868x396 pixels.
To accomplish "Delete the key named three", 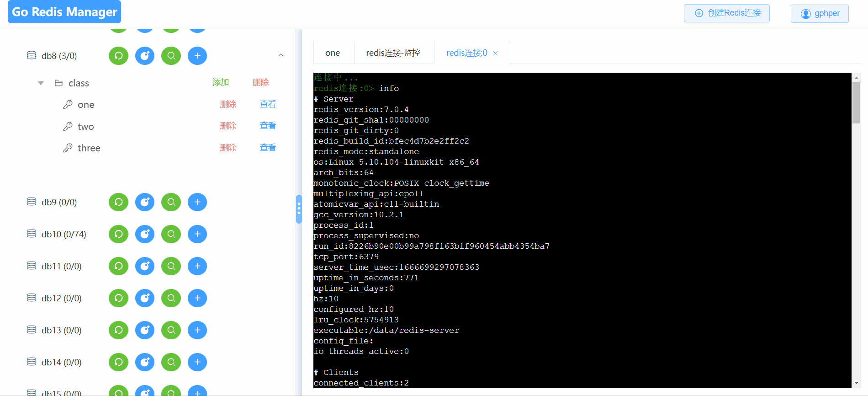I will tap(228, 148).
